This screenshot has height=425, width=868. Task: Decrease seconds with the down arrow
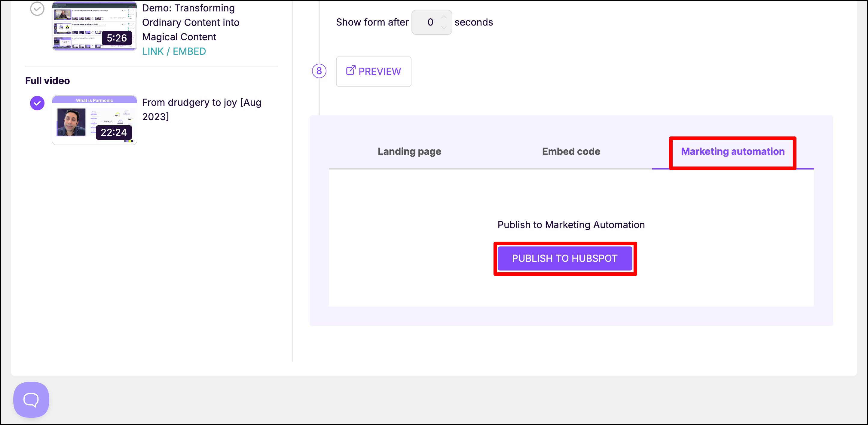coord(444,28)
